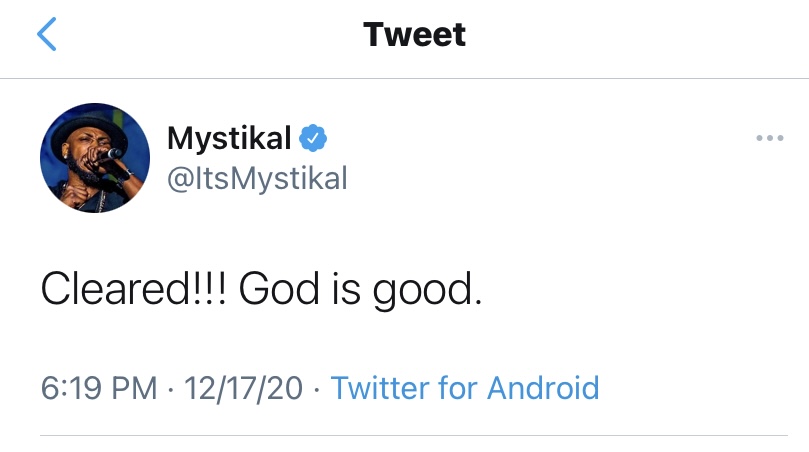
Task: Expand tweet actions via the ellipsis
Action: tap(770, 138)
